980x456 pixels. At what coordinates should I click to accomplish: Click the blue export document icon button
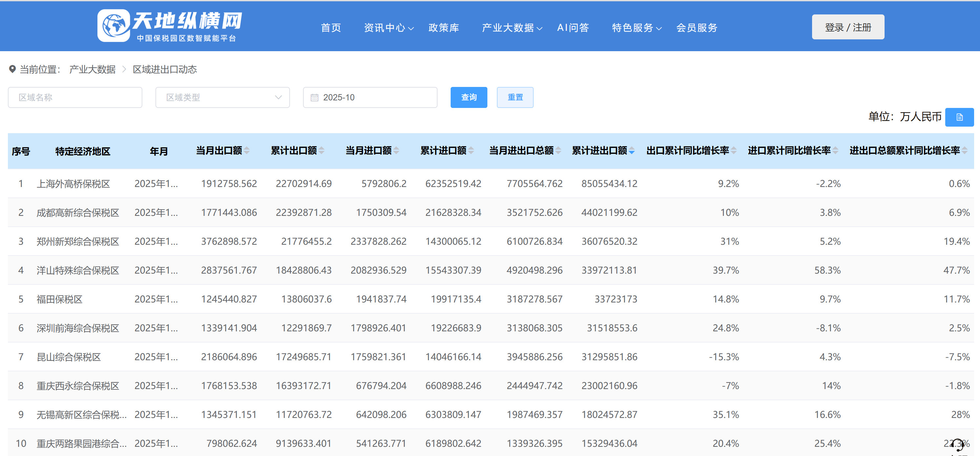[x=959, y=117]
